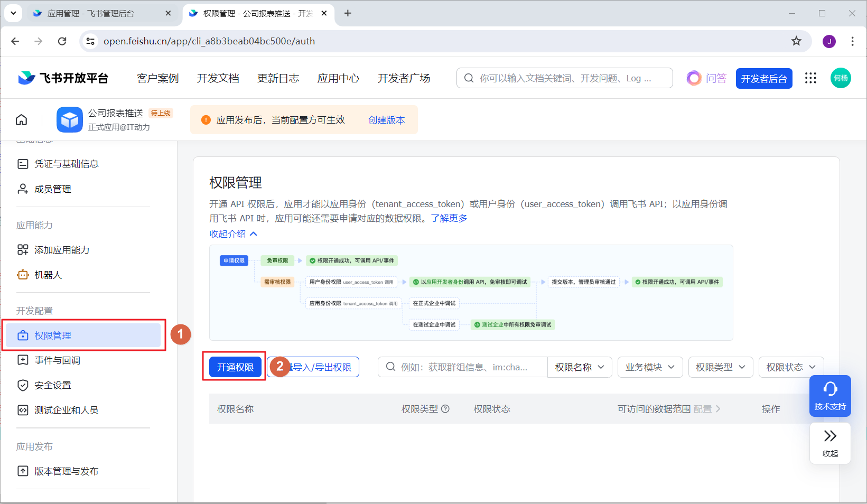Reload the page with browser refresh

tap(62, 41)
